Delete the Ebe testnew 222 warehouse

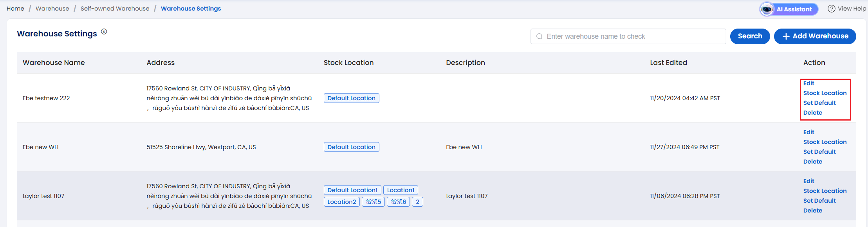tap(813, 113)
